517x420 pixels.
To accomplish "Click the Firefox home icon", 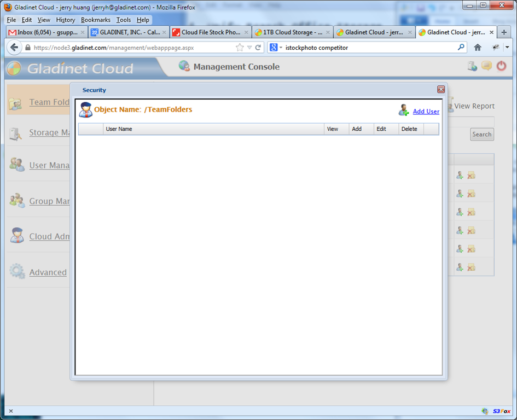I will click(x=478, y=48).
